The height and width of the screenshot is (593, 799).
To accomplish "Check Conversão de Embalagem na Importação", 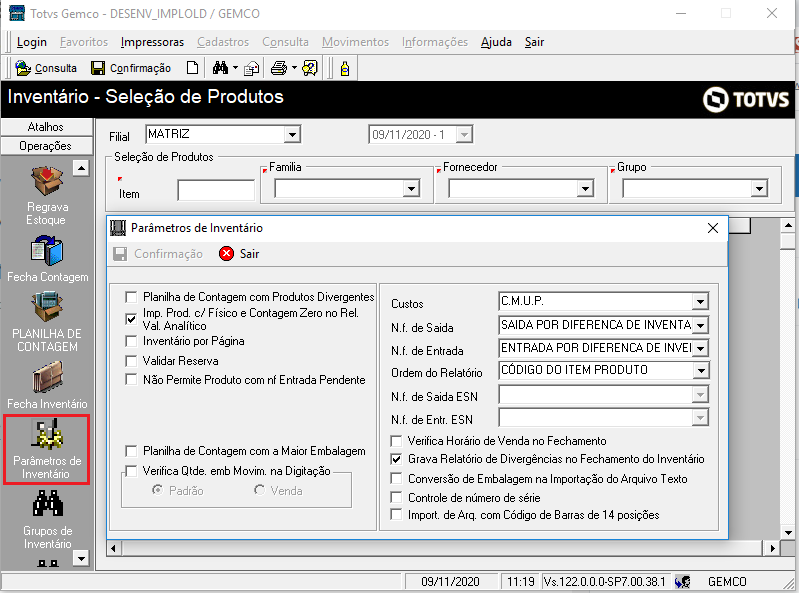I will click(x=396, y=478).
